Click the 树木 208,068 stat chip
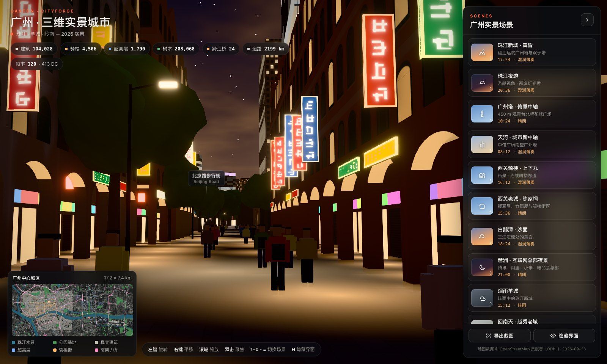 (176, 49)
